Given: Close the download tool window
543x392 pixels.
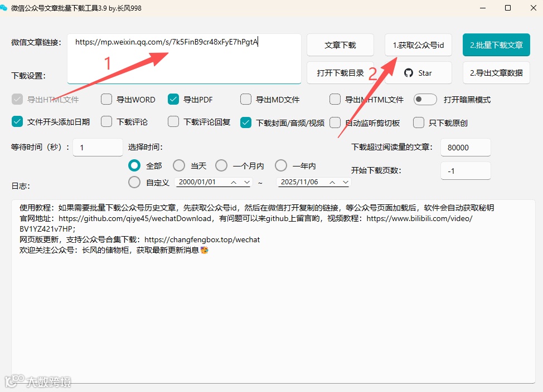Looking at the screenshot, I should 534,8.
